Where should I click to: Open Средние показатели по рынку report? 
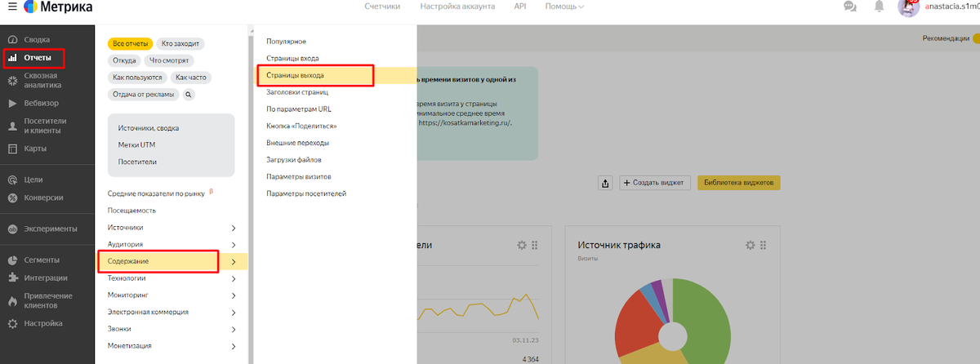pyautogui.click(x=158, y=193)
